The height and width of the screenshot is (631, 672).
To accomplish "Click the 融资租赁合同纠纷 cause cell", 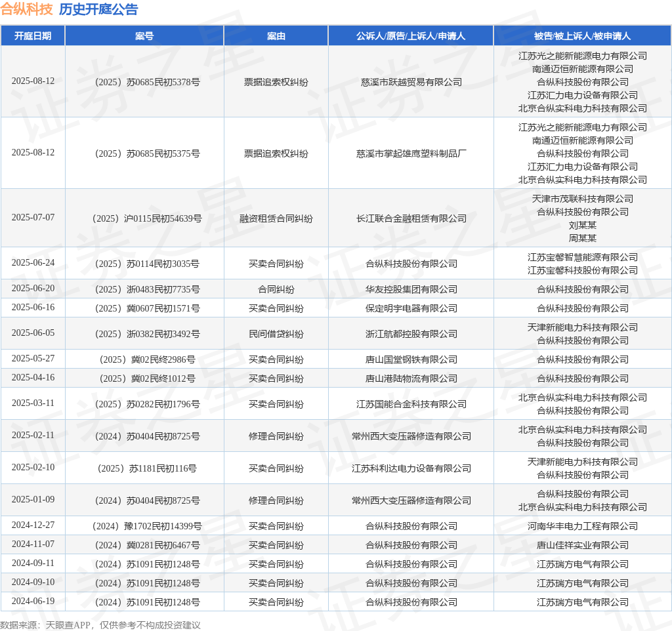I will click(x=276, y=218).
